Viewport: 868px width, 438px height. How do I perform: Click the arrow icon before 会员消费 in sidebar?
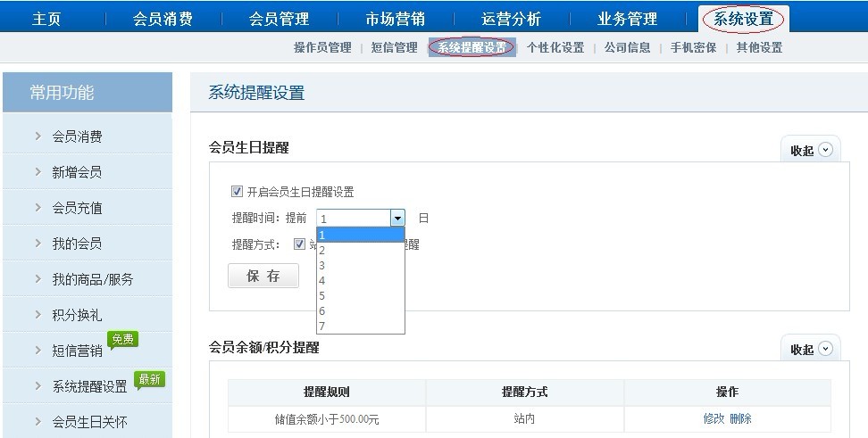(38, 136)
